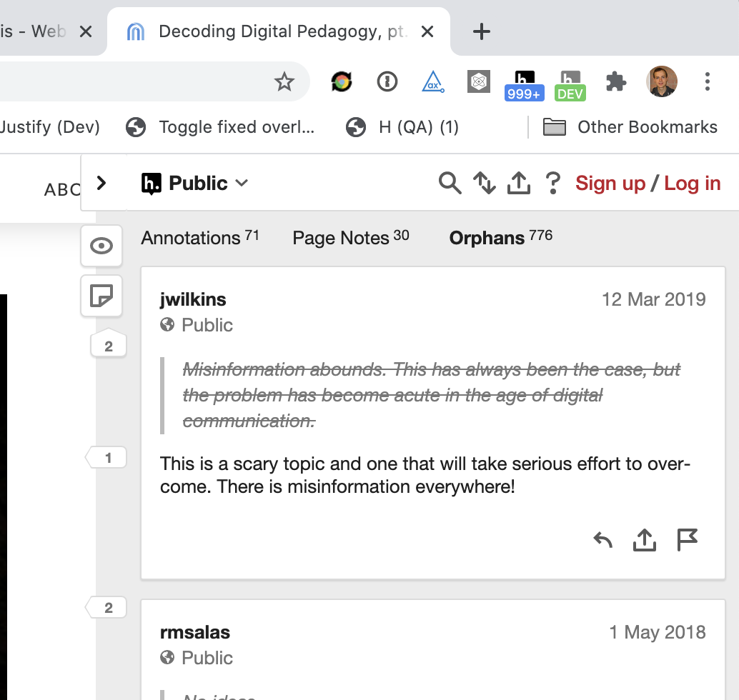Reply to jwilkins' annotation

coord(602,540)
